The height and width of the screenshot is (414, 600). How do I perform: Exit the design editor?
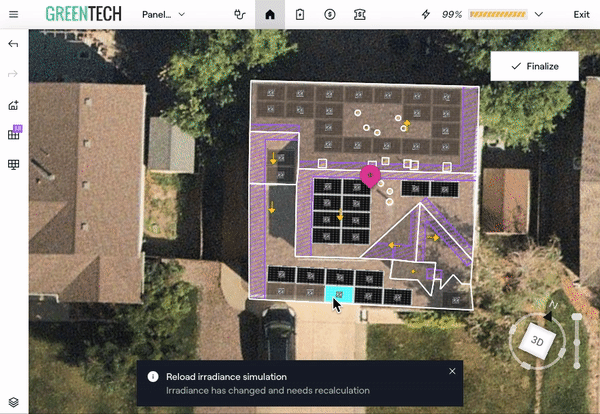[x=581, y=15]
